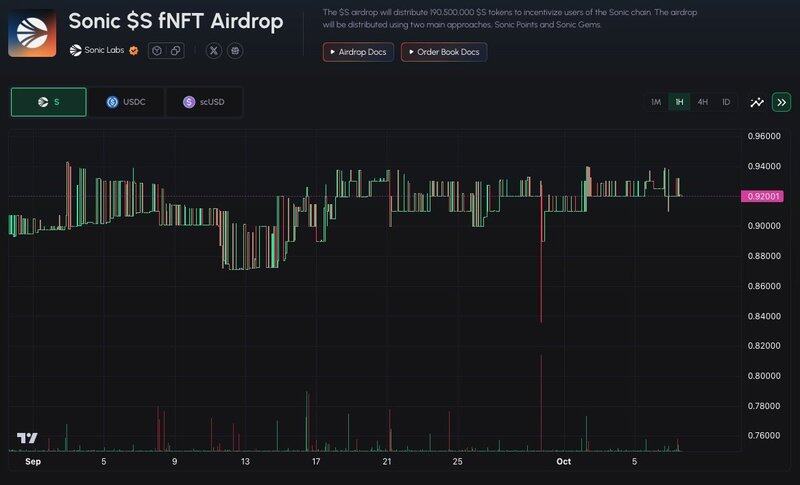Expand the Airdrop Docs button

click(x=358, y=52)
